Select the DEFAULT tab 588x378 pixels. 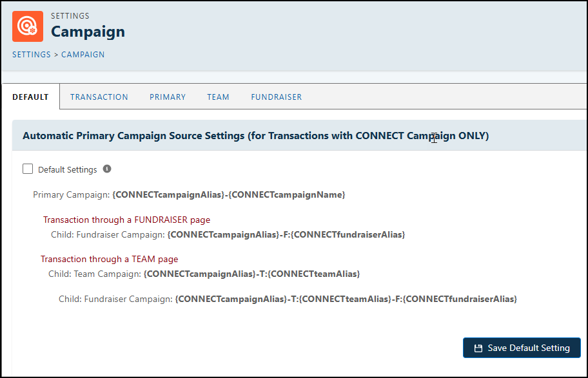click(x=30, y=97)
